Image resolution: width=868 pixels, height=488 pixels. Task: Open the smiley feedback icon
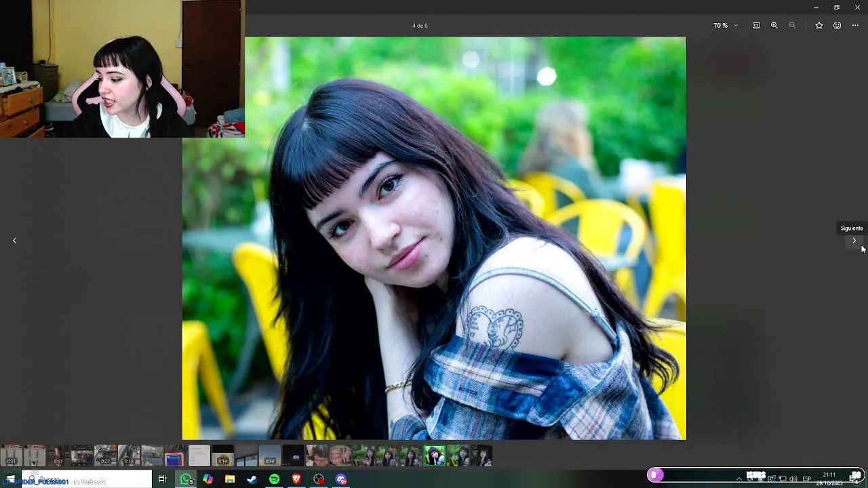coord(837,26)
